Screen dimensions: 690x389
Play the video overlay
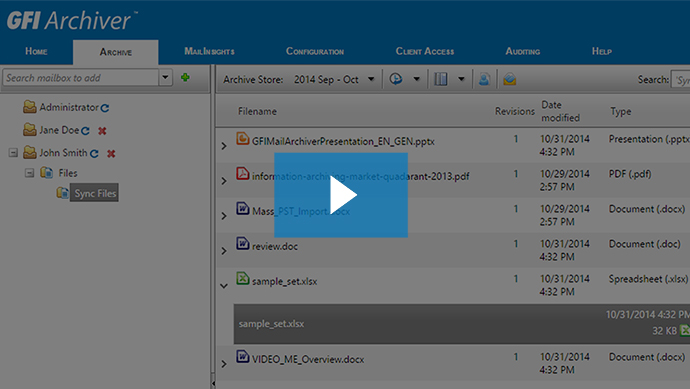click(x=341, y=195)
